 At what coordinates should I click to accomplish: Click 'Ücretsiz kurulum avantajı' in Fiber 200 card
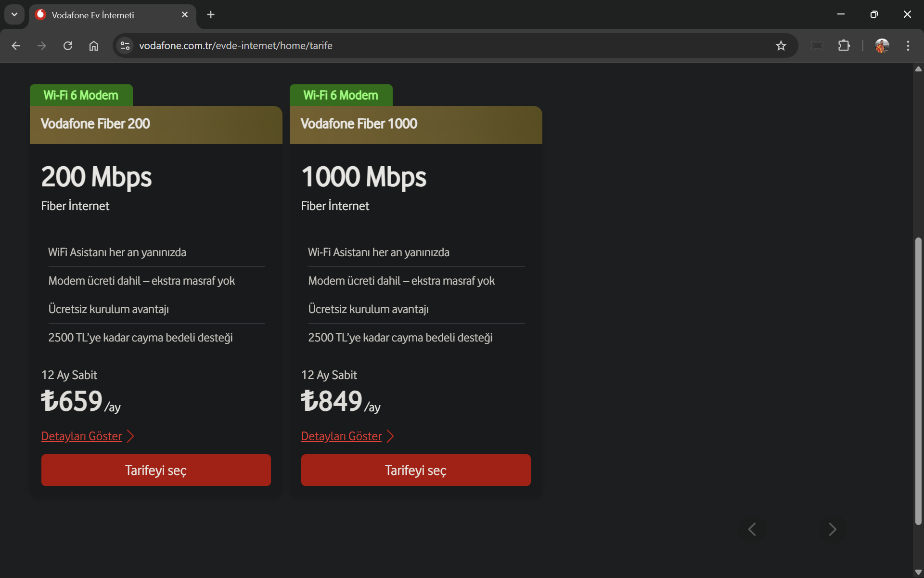(x=108, y=309)
